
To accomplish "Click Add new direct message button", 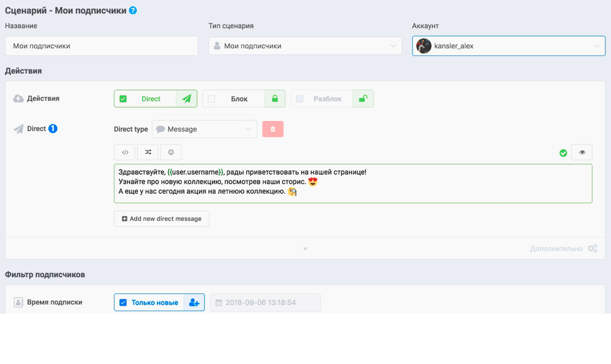I will (x=161, y=219).
